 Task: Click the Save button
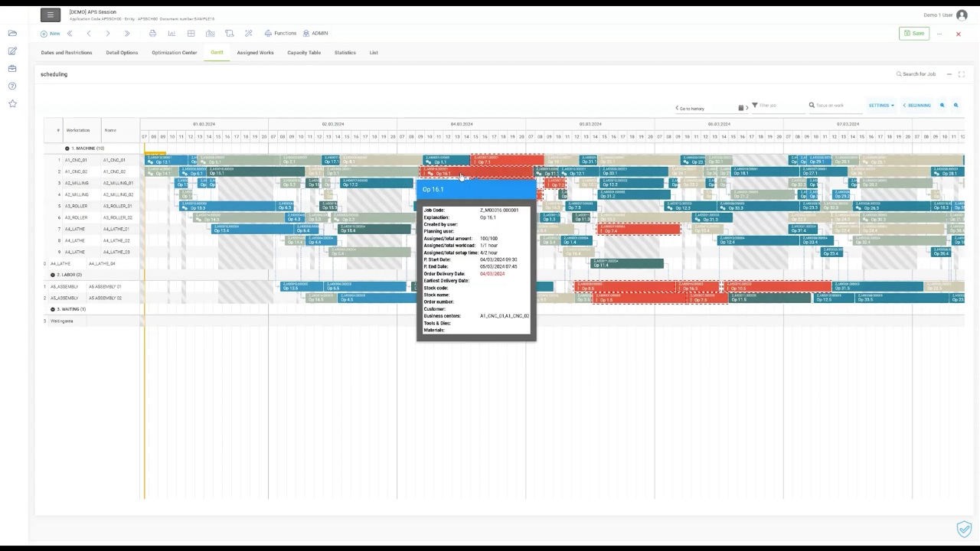coord(914,34)
